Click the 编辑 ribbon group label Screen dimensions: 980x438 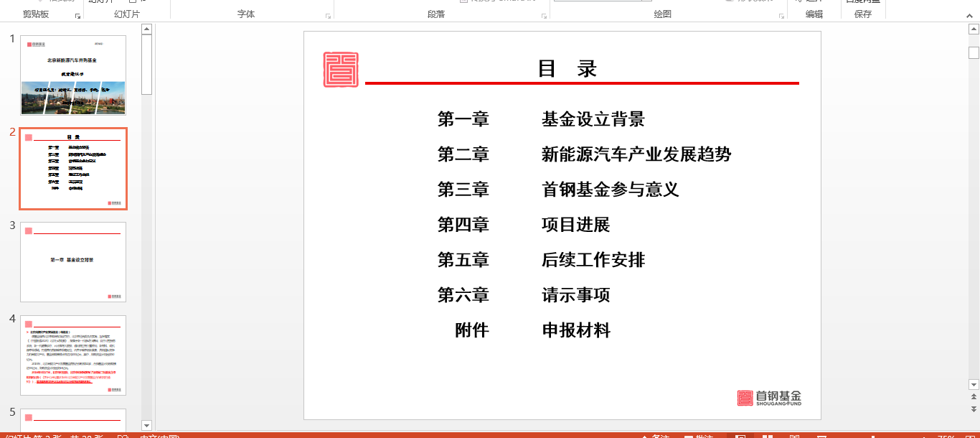coord(814,14)
